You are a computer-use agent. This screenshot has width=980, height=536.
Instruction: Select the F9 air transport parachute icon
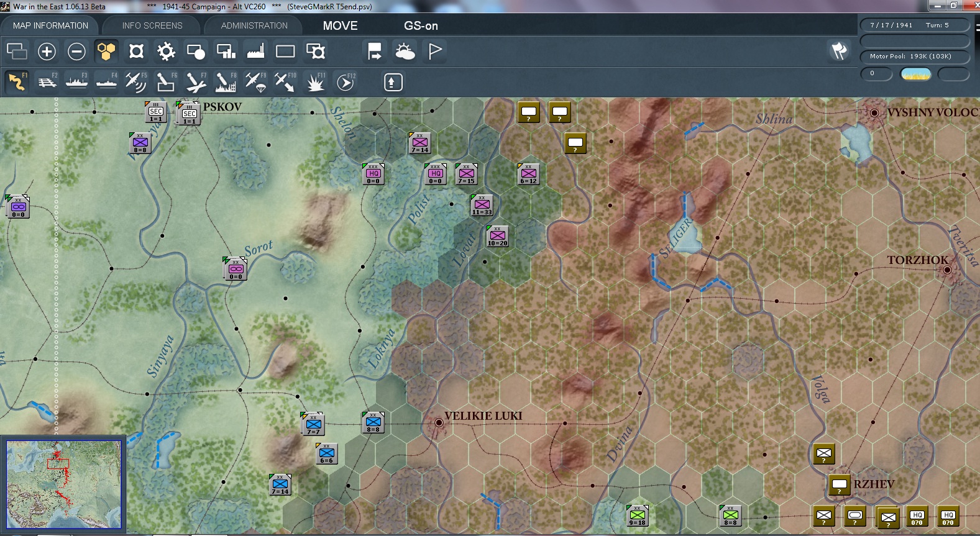click(255, 82)
